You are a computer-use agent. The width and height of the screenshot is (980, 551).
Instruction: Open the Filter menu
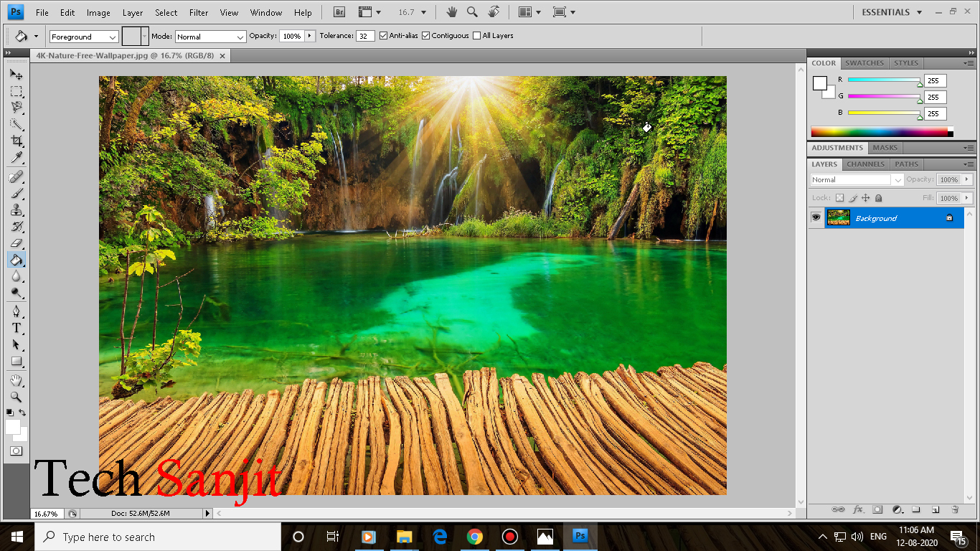(198, 12)
